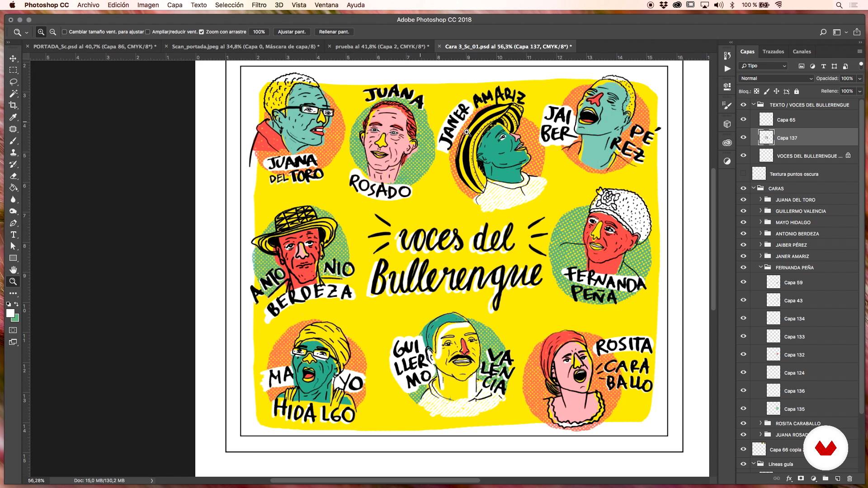The image size is (868, 488).
Task: Hide JAIBER PÉREZ group visibility
Action: (x=743, y=245)
